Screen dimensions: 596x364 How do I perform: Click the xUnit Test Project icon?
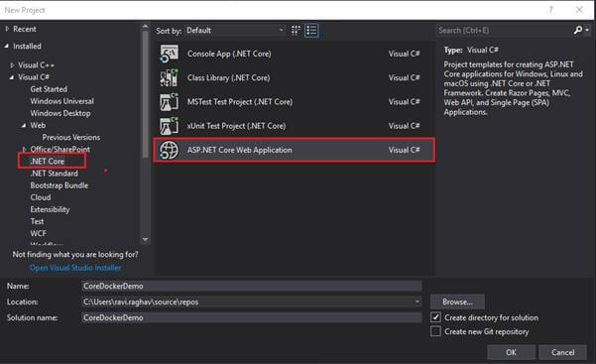click(x=169, y=126)
